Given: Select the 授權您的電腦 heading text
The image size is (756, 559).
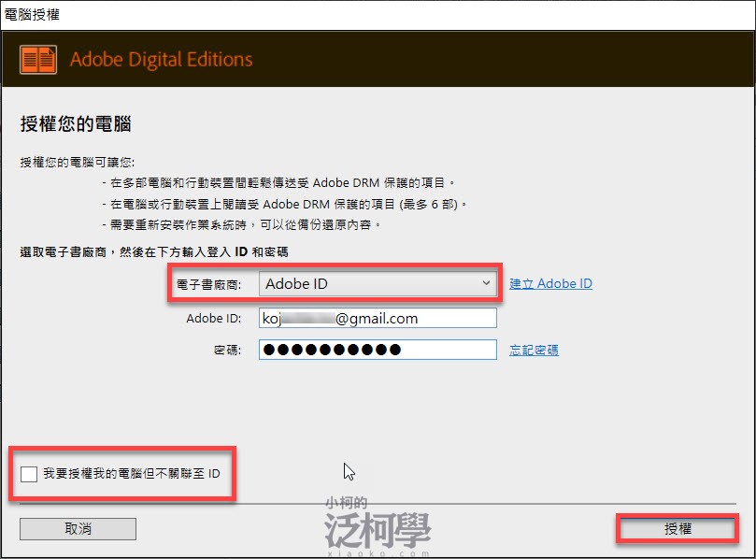Looking at the screenshot, I should (76, 124).
